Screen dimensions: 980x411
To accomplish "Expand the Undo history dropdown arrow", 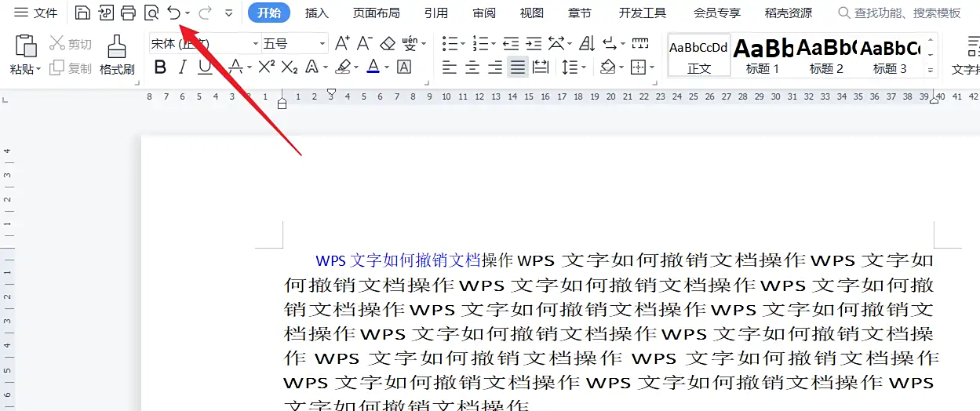I will (188, 13).
